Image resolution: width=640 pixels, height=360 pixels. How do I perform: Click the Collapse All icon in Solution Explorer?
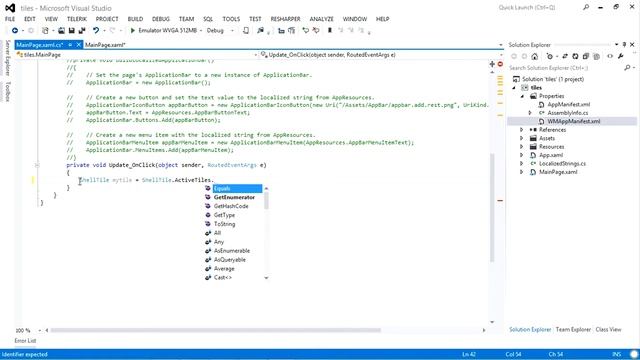click(586, 56)
